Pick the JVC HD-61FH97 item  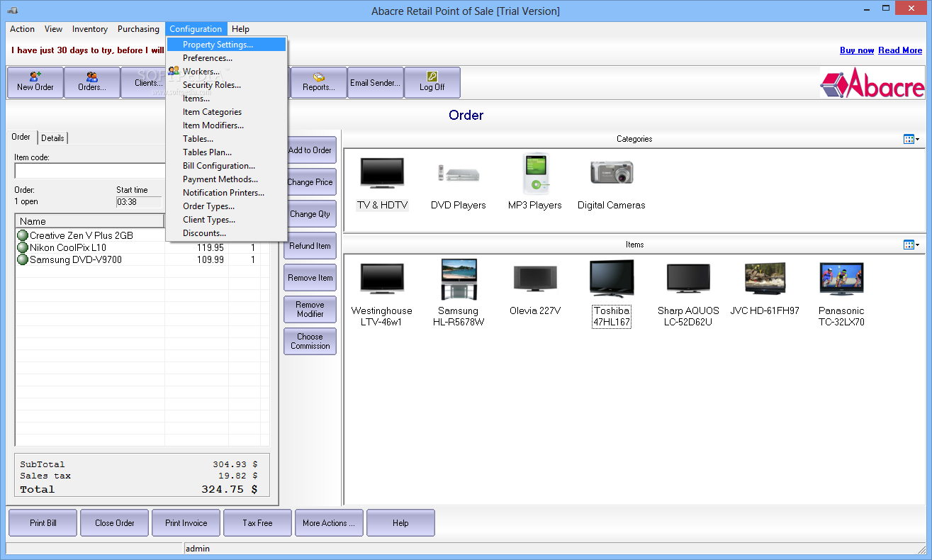765,279
